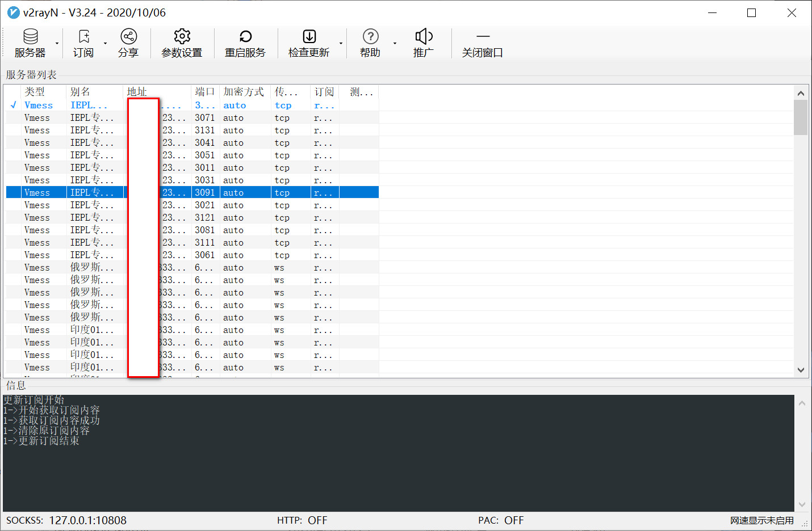Expand the 检查更新 dropdown arrow
The height and width of the screenshot is (531, 812).
[x=341, y=44]
